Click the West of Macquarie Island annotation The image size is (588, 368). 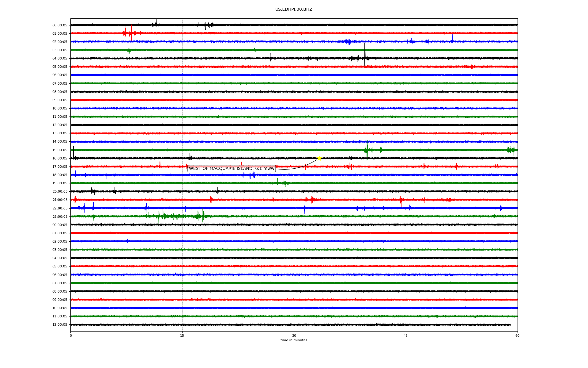coord(232,169)
